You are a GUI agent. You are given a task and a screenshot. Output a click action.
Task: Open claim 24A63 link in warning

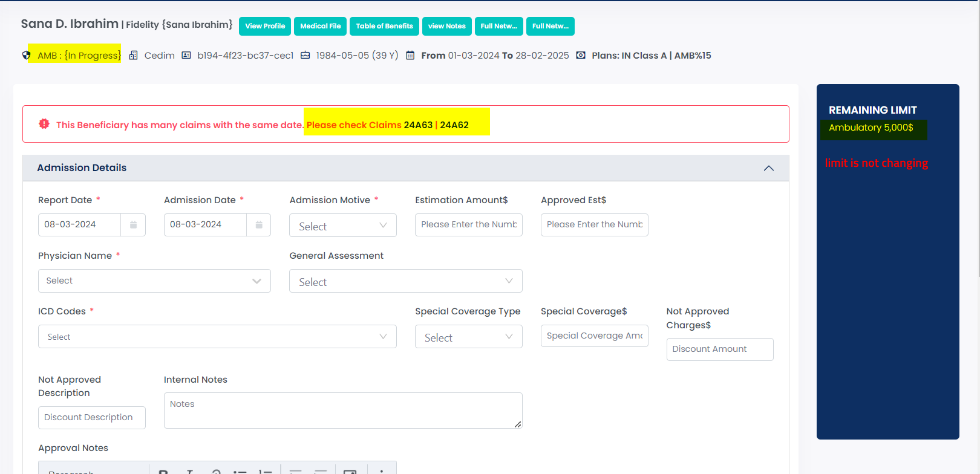[418, 125]
